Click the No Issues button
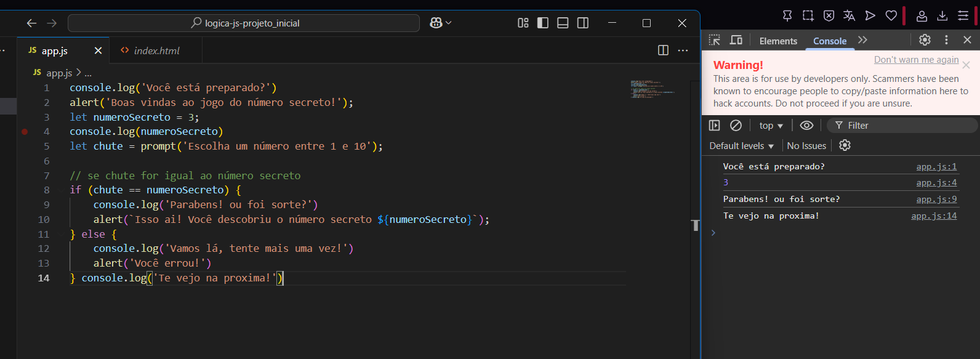 click(806, 146)
